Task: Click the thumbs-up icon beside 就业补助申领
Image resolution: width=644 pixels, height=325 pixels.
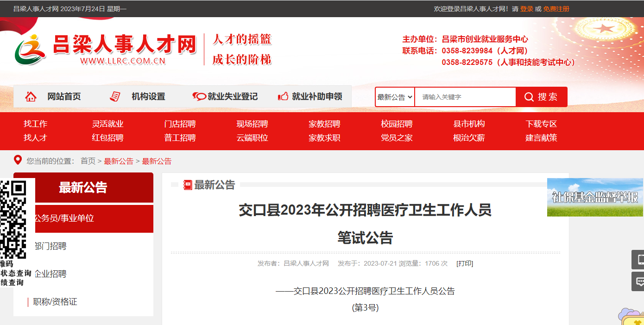Action: [x=283, y=96]
